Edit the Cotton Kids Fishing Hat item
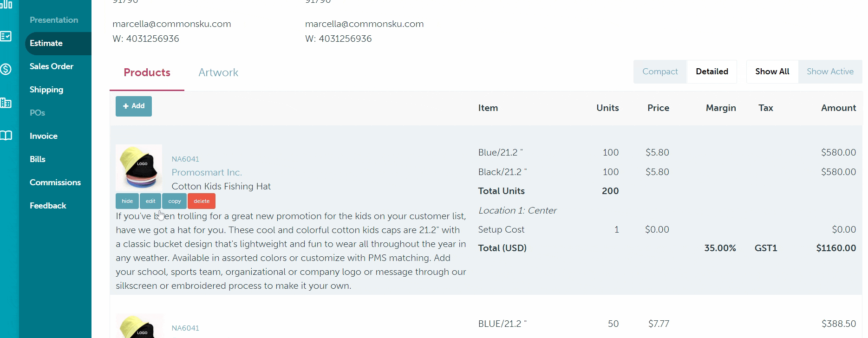 150,201
